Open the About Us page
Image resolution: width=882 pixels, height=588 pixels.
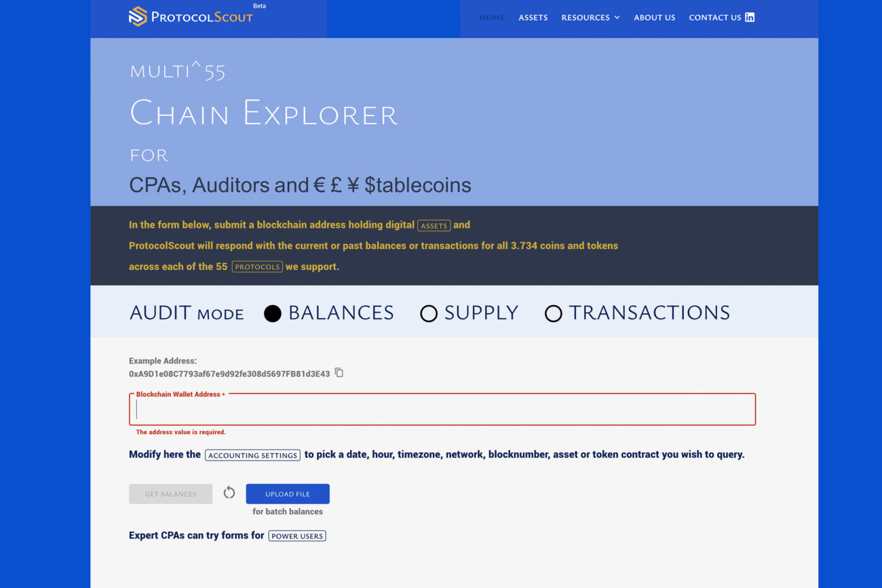(x=655, y=18)
